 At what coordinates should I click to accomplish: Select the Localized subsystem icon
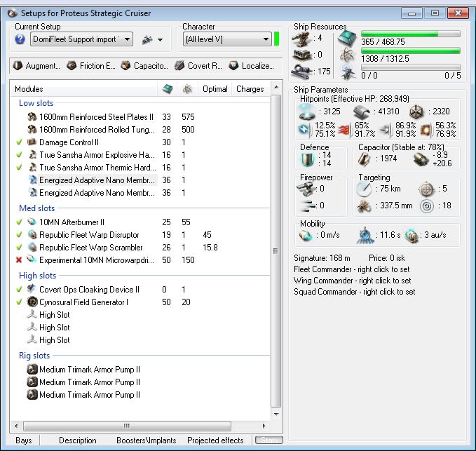(x=233, y=66)
